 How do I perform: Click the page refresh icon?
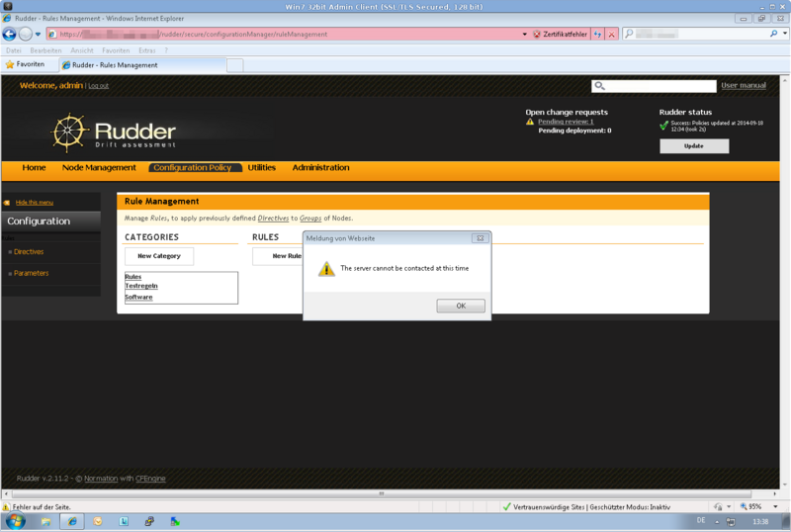pos(597,34)
